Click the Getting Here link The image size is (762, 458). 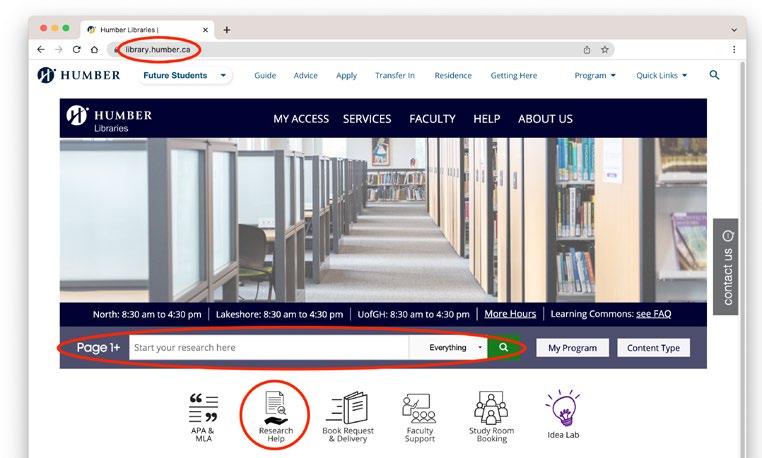[x=514, y=75]
